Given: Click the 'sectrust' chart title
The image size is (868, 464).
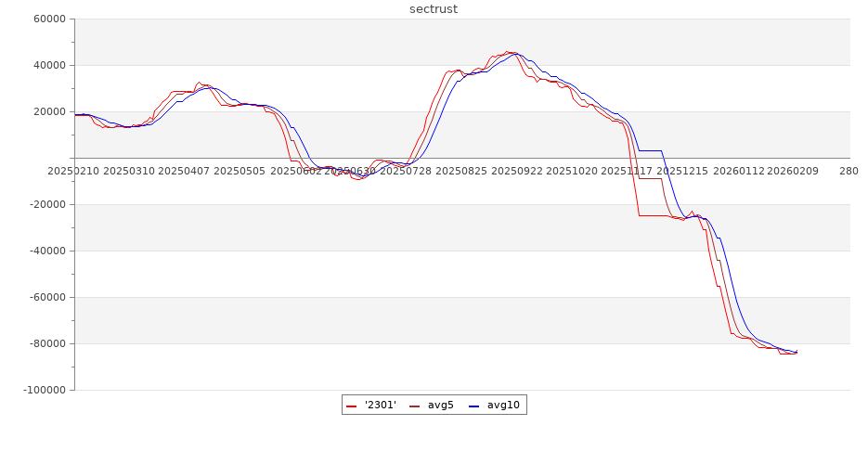Looking at the screenshot, I should click(434, 9).
